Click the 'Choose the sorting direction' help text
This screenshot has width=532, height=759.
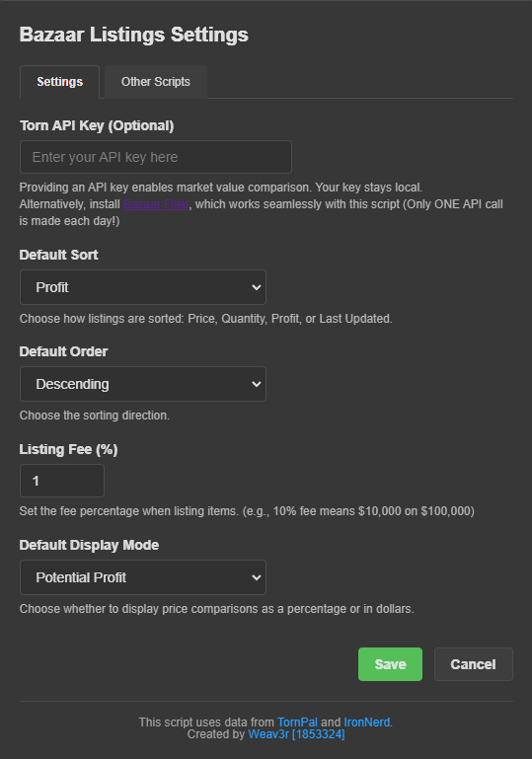tap(95, 416)
